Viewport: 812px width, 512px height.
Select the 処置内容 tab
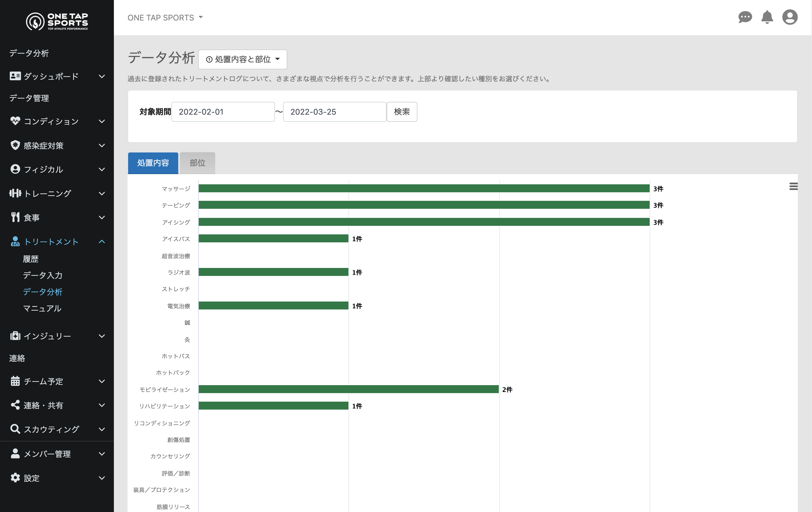point(153,163)
